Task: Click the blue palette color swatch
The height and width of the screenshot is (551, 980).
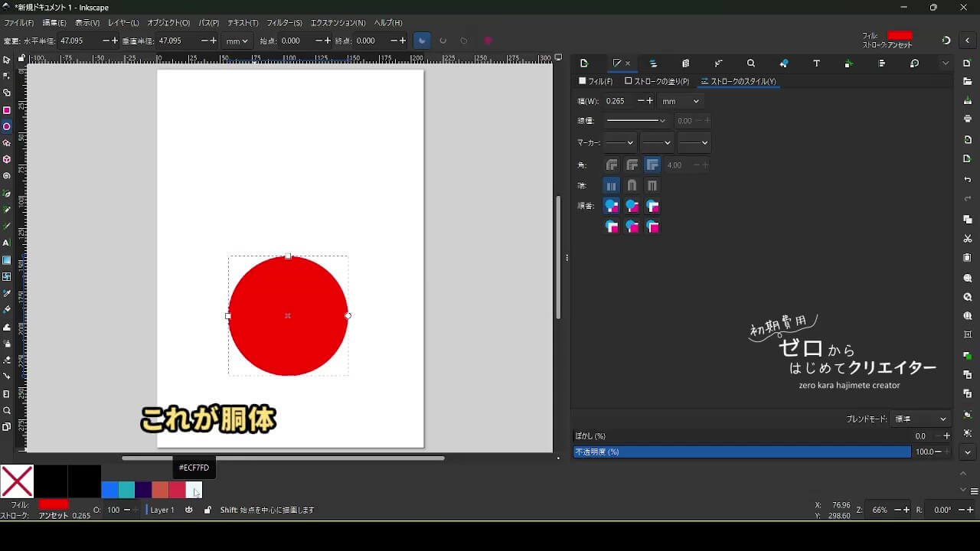Action: coord(109,490)
